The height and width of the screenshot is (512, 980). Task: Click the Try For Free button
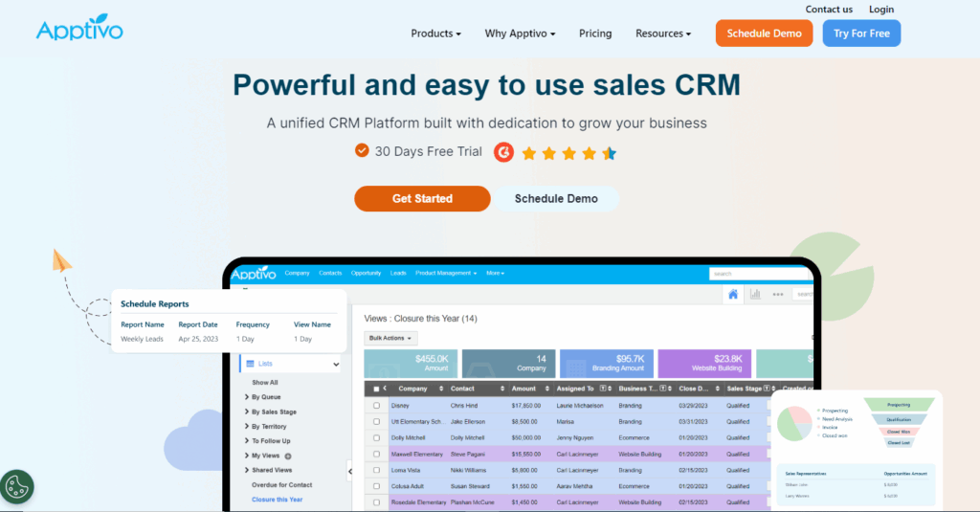coord(861,33)
